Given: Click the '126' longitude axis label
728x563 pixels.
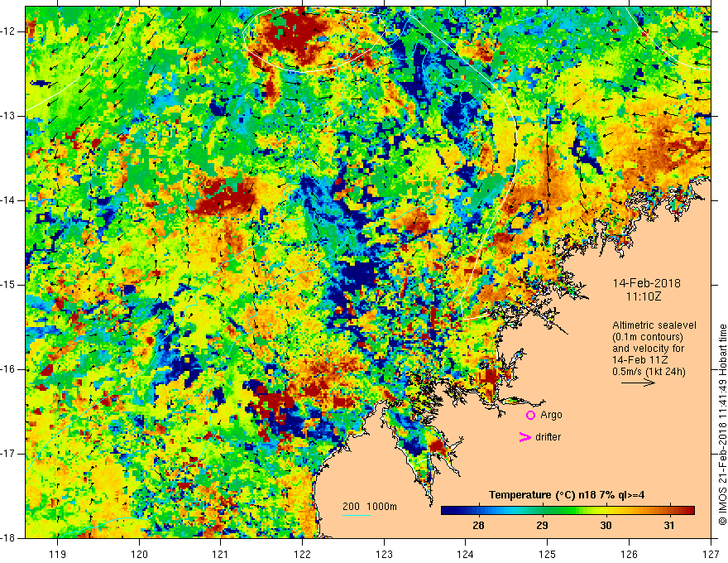Looking at the screenshot, I should [629, 554].
